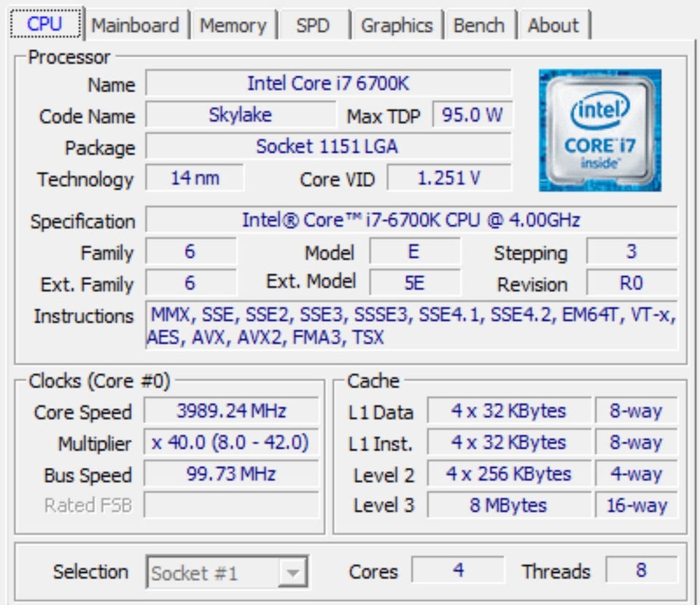This screenshot has width=700, height=605.
Task: Open the Bench tab
Action: click(479, 25)
